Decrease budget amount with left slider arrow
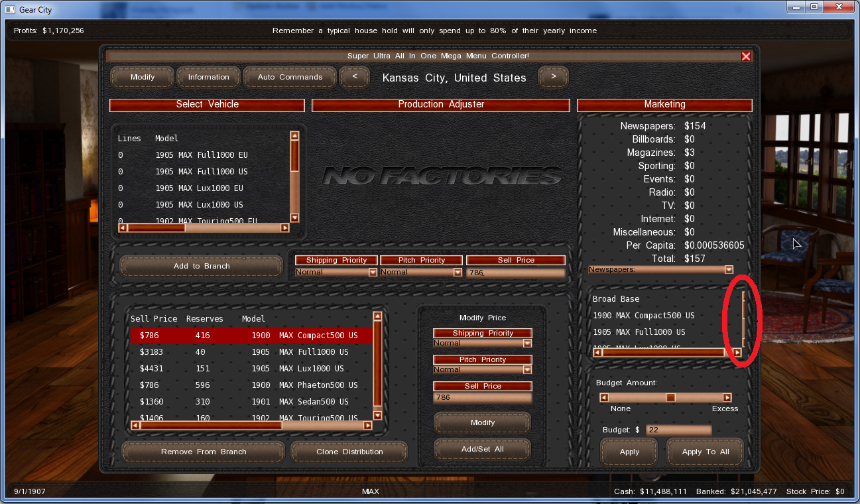This screenshot has height=504, width=860. [604, 398]
